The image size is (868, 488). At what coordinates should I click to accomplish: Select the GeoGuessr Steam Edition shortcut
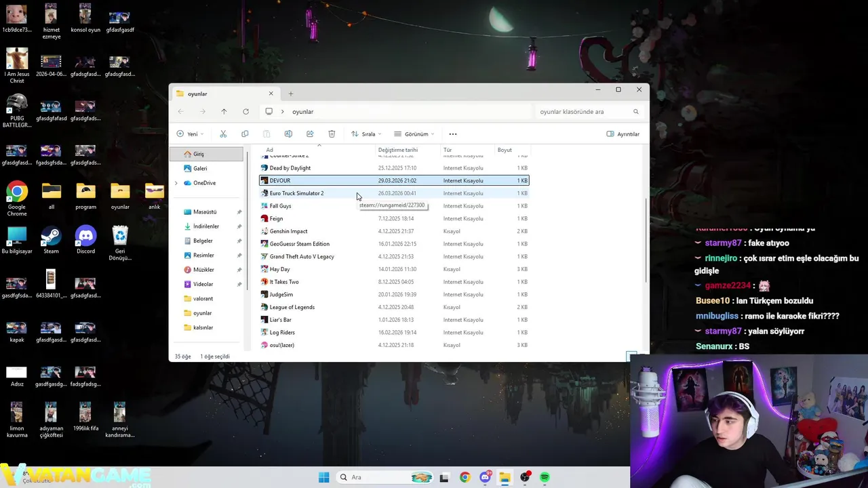(394, 244)
